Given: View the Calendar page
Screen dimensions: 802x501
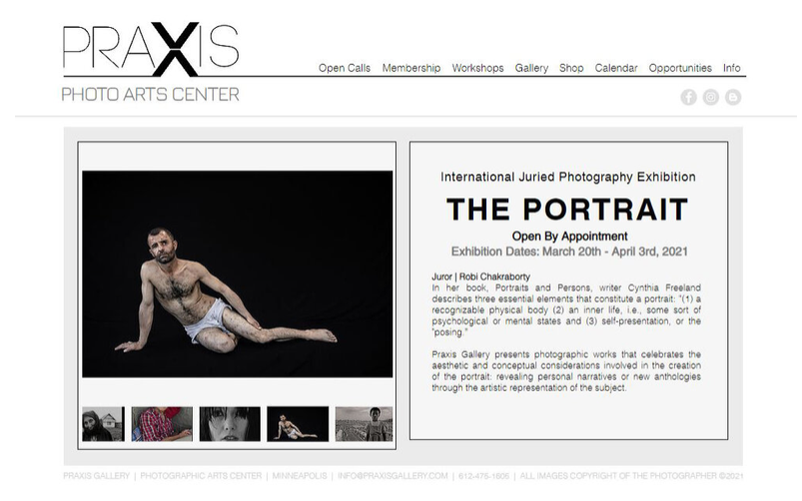Looking at the screenshot, I should [x=616, y=68].
